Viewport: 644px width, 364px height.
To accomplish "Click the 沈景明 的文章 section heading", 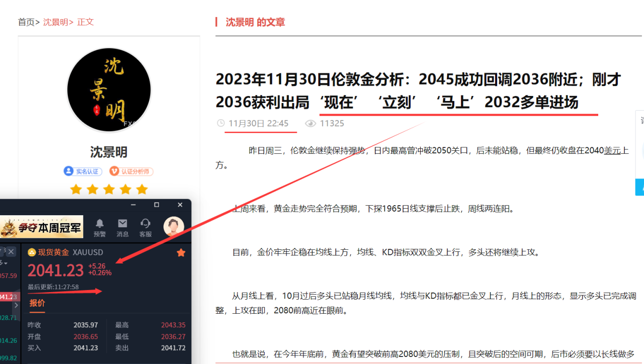I will pos(255,22).
